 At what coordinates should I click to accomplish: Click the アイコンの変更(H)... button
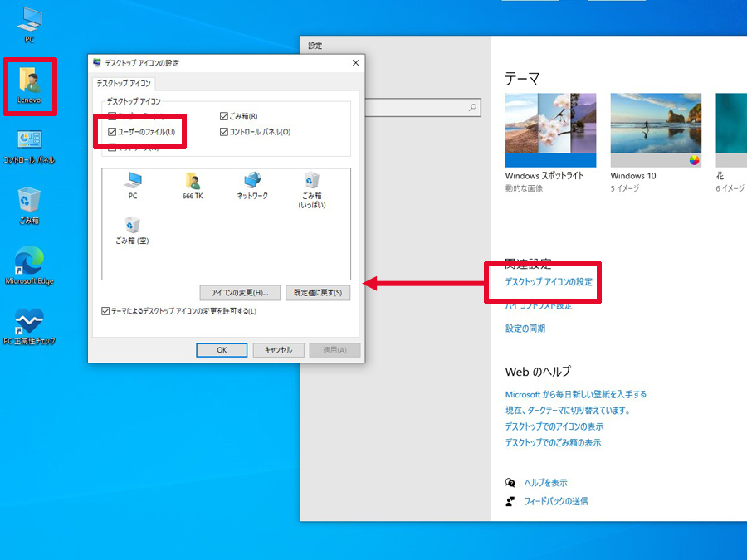[x=240, y=293]
